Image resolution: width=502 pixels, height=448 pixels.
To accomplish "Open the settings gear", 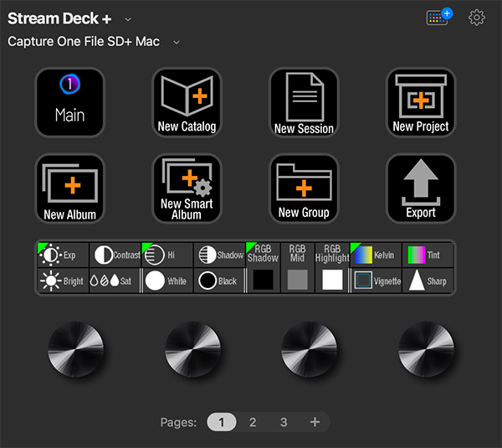I will [x=477, y=18].
